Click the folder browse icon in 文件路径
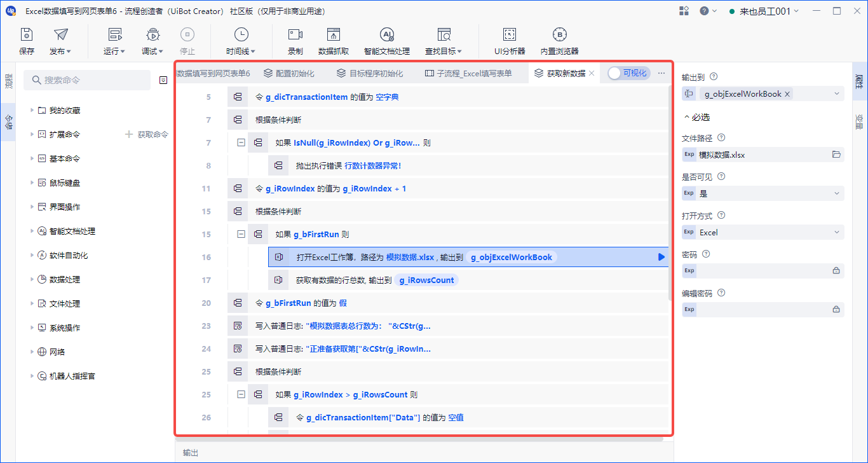Screen dimensions: 868x463 click(x=836, y=155)
